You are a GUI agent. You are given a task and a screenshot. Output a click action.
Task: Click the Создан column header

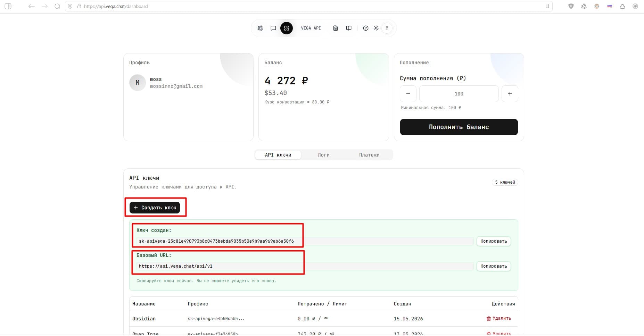click(x=402, y=304)
